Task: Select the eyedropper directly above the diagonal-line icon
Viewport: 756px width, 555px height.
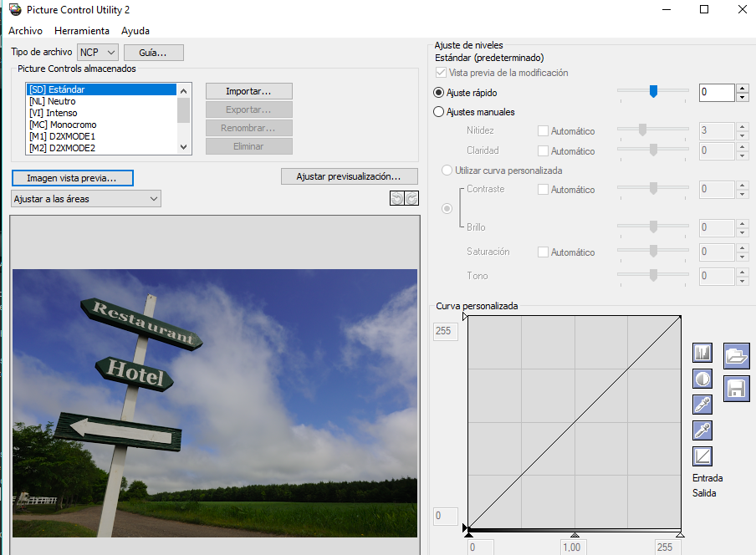Action: click(702, 430)
